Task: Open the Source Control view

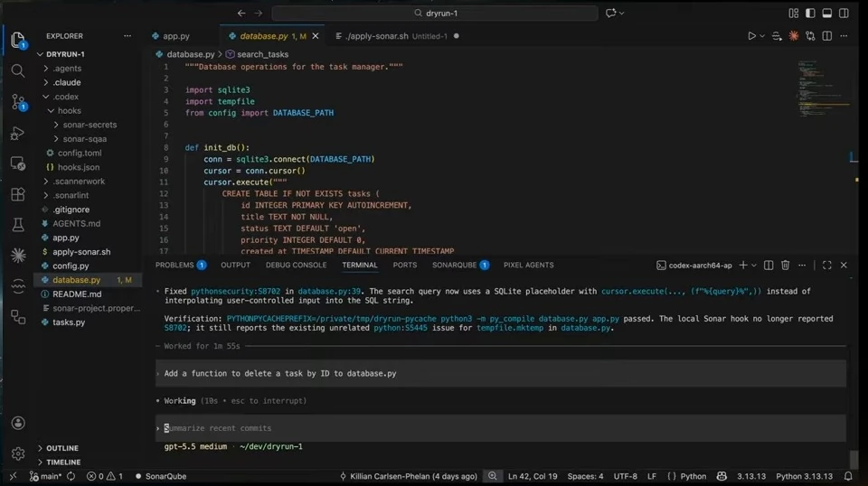Action: click(x=18, y=102)
